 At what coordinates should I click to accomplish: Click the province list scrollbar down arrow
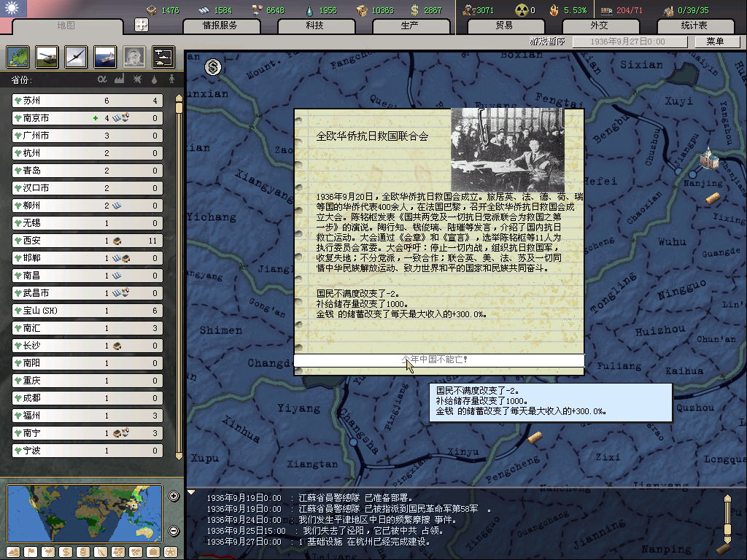click(179, 456)
